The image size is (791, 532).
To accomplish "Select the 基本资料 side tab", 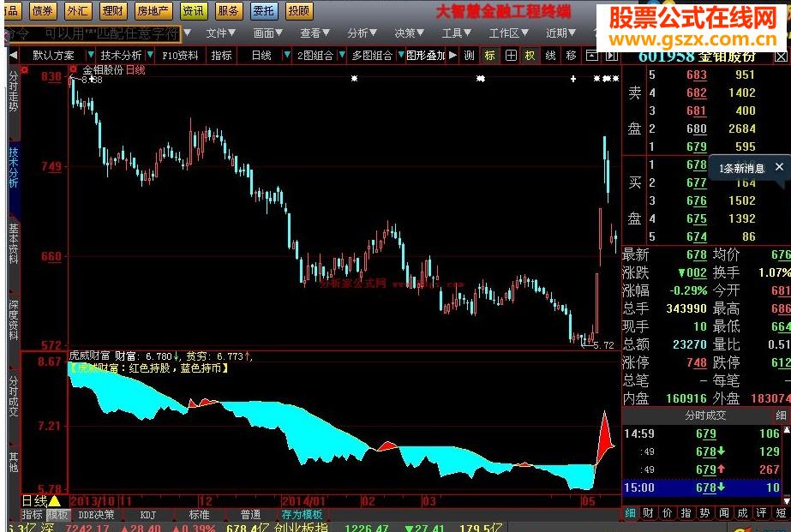I will [14, 243].
